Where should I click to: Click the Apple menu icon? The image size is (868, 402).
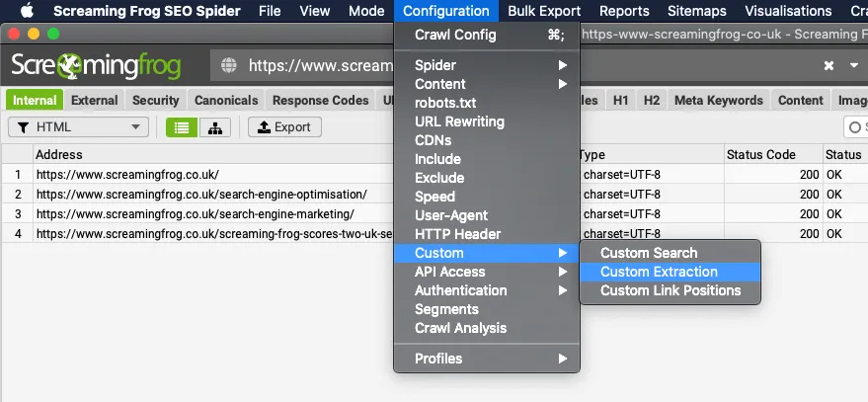[27, 11]
